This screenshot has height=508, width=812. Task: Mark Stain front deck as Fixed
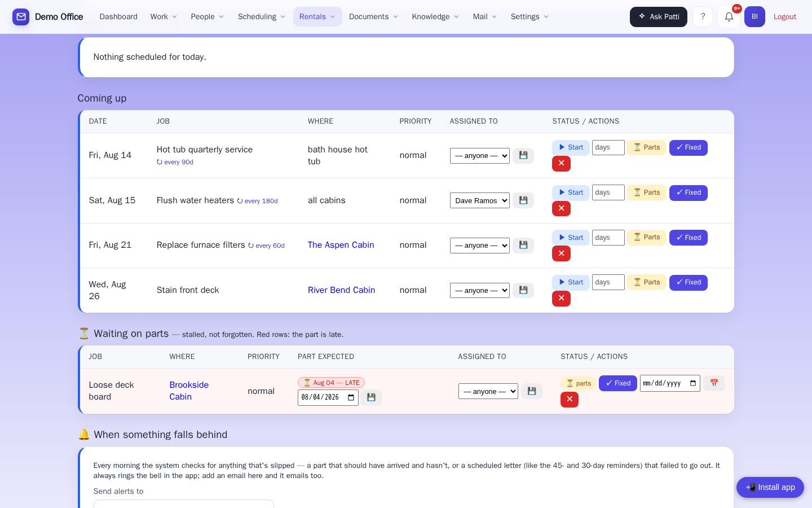pos(689,282)
